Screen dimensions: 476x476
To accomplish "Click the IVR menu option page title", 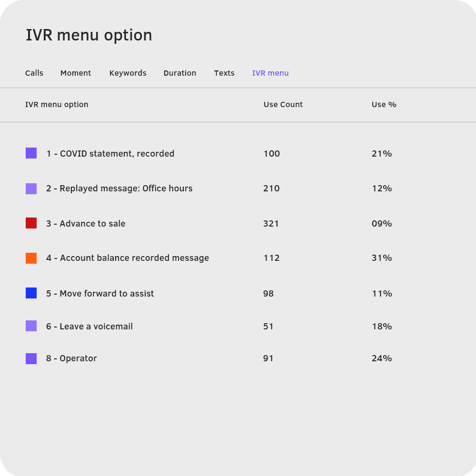I will point(89,35).
